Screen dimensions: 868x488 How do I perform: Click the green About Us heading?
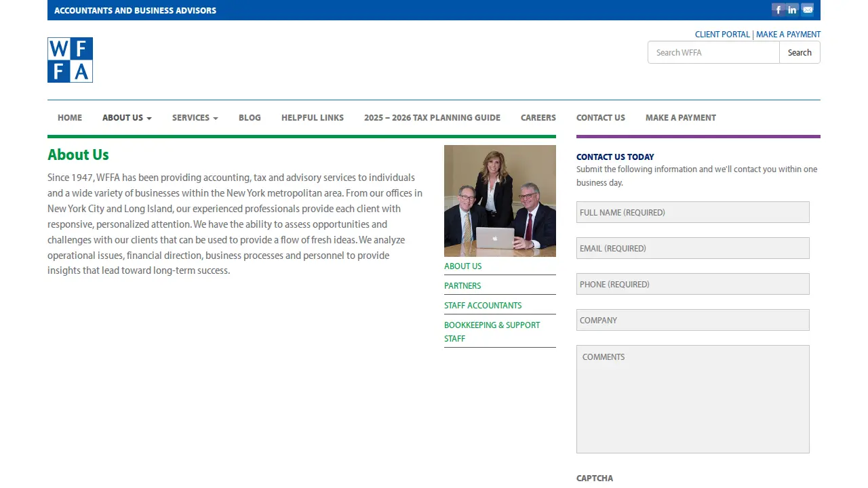[78, 155]
